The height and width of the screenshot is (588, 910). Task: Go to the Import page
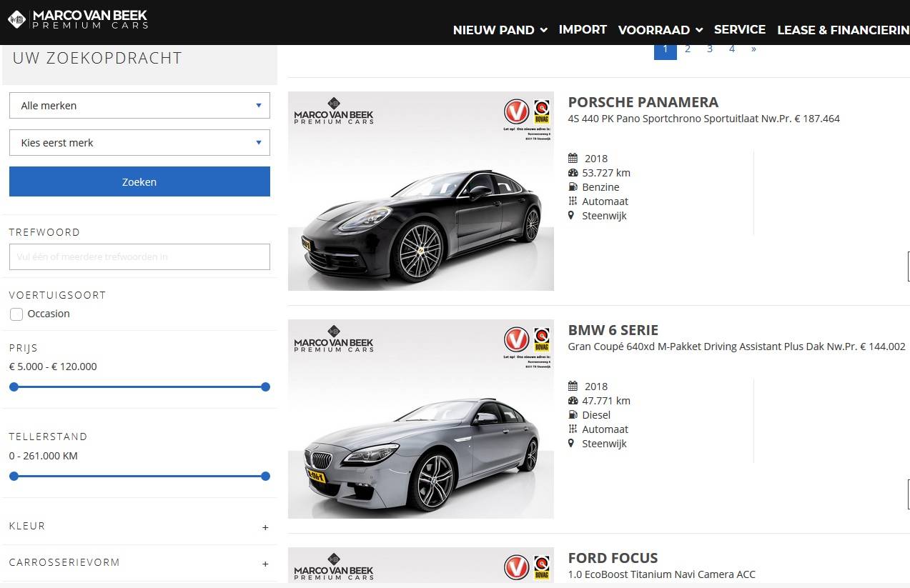[x=583, y=29]
